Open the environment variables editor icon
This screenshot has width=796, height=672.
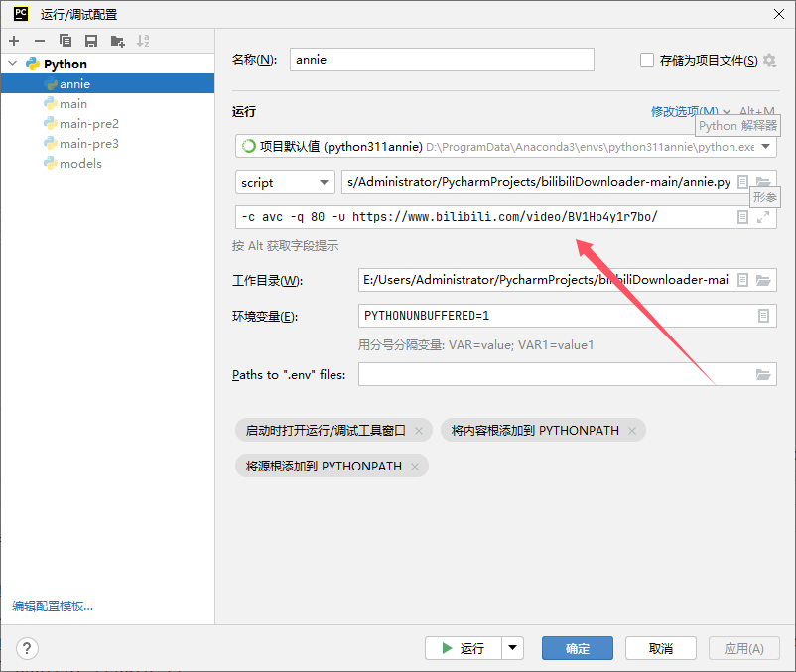(763, 316)
